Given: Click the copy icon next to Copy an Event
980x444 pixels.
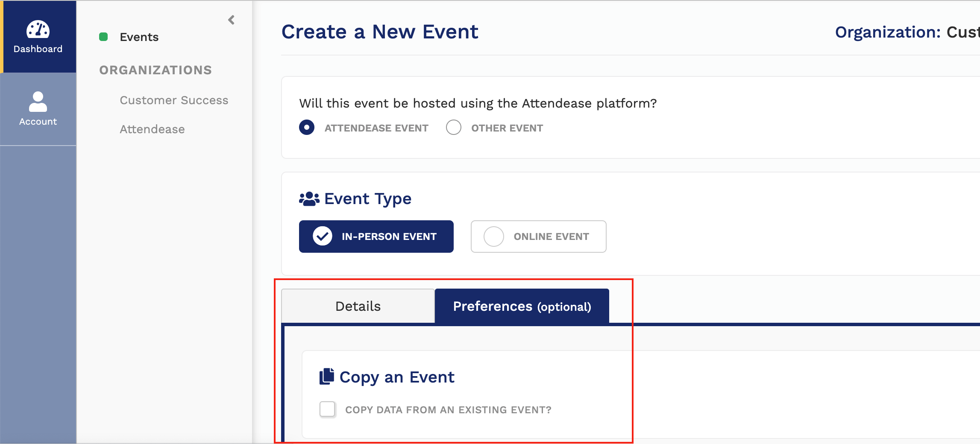Looking at the screenshot, I should [326, 376].
